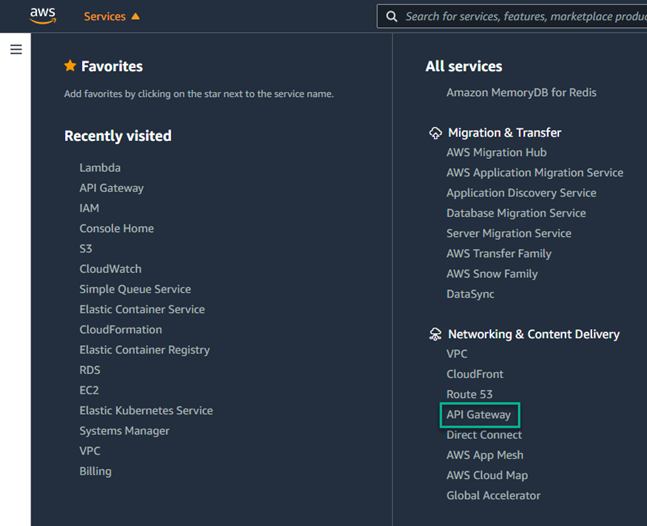Click the search magnifier icon
The height and width of the screenshot is (526, 647).
(391, 17)
